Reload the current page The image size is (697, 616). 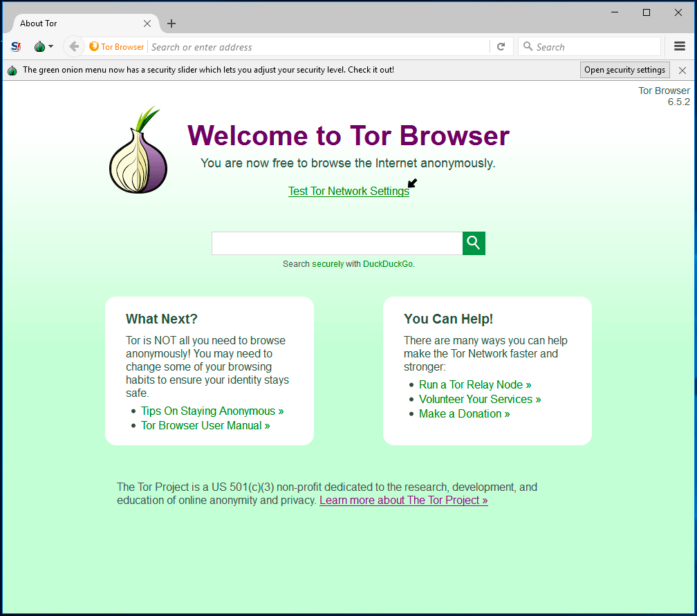(x=501, y=47)
